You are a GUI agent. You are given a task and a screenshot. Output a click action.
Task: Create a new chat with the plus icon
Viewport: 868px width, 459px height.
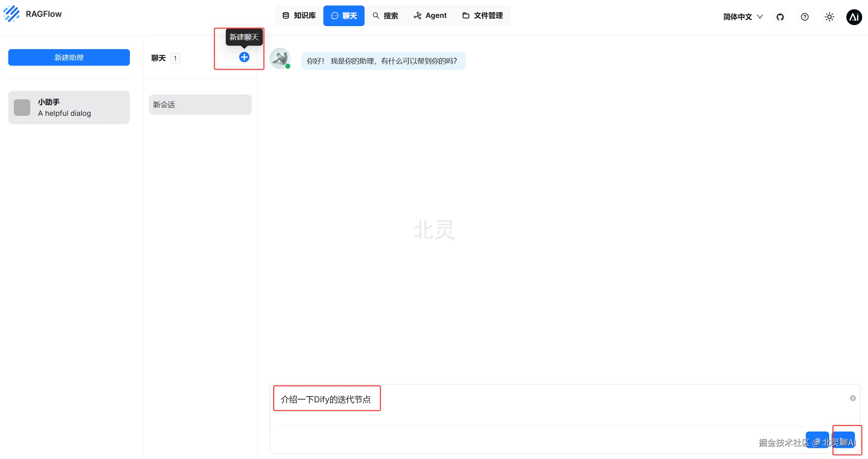(x=244, y=57)
